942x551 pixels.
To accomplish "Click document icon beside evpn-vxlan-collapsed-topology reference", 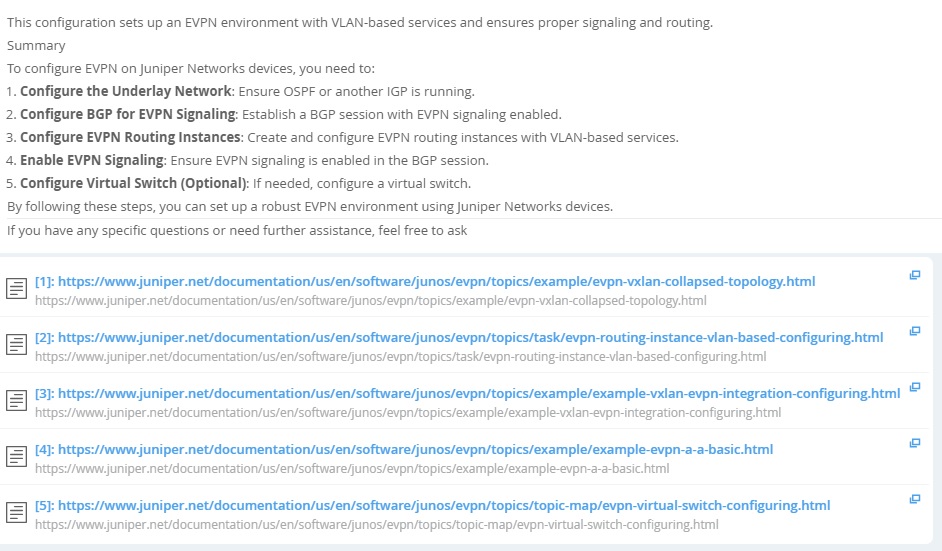I will click(16, 288).
